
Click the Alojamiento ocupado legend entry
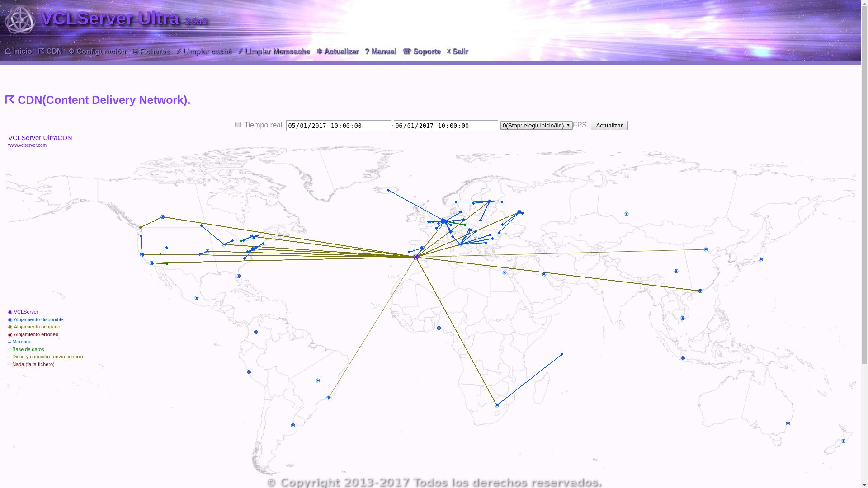pyautogui.click(x=34, y=327)
